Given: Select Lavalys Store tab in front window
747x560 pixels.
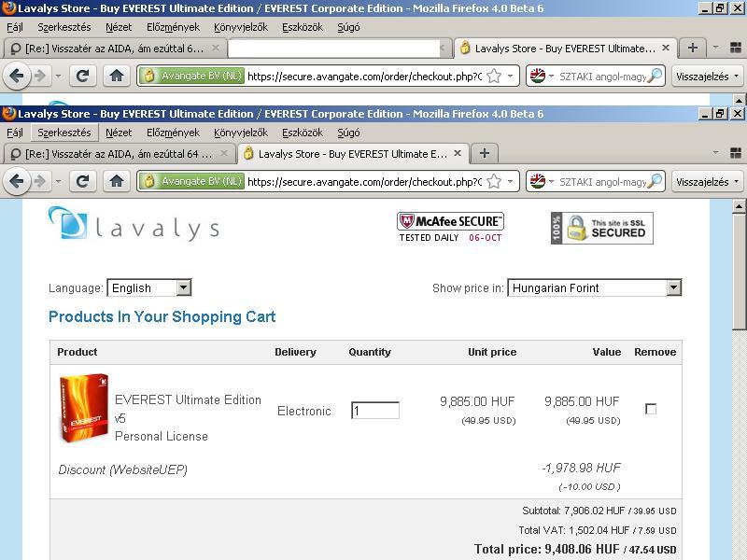Looking at the screenshot, I should 353,153.
